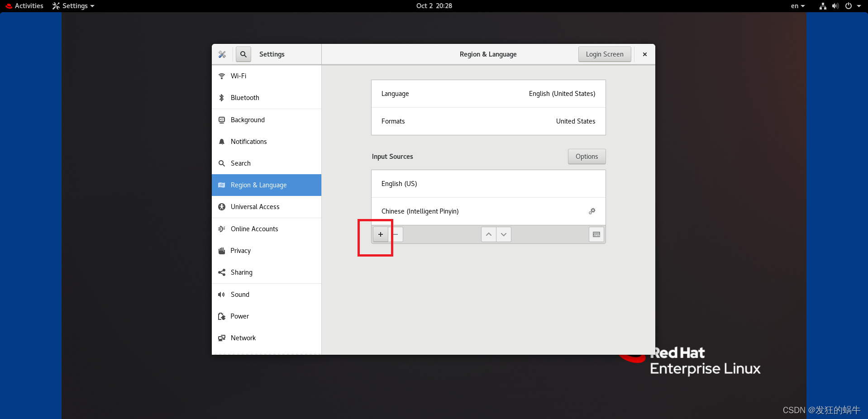The width and height of the screenshot is (868, 419).
Task: Open the Settings search icon
Action: pos(243,54)
